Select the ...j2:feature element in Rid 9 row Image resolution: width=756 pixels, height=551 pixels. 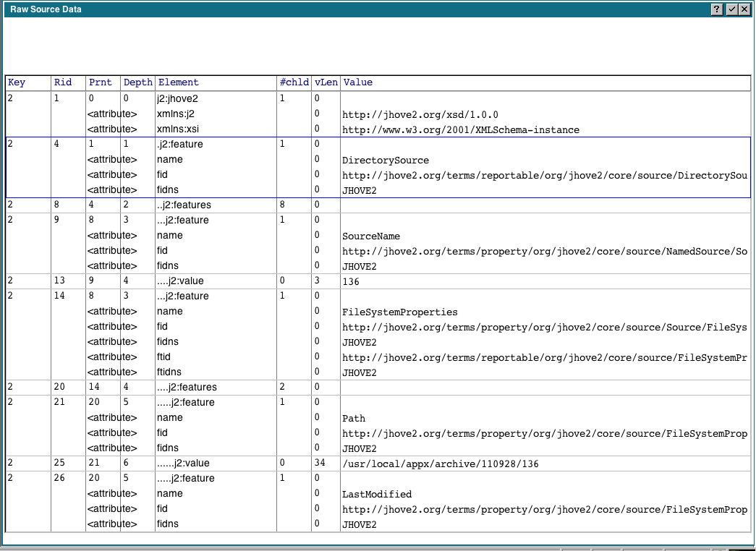click(x=183, y=221)
